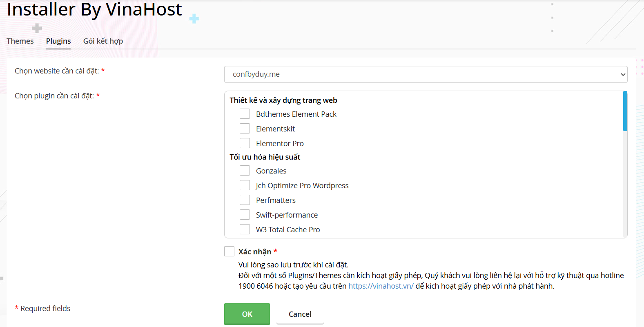Open the https://vinahost.vn/ link
Image resolution: width=644 pixels, height=327 pixels.
point(381,286)
